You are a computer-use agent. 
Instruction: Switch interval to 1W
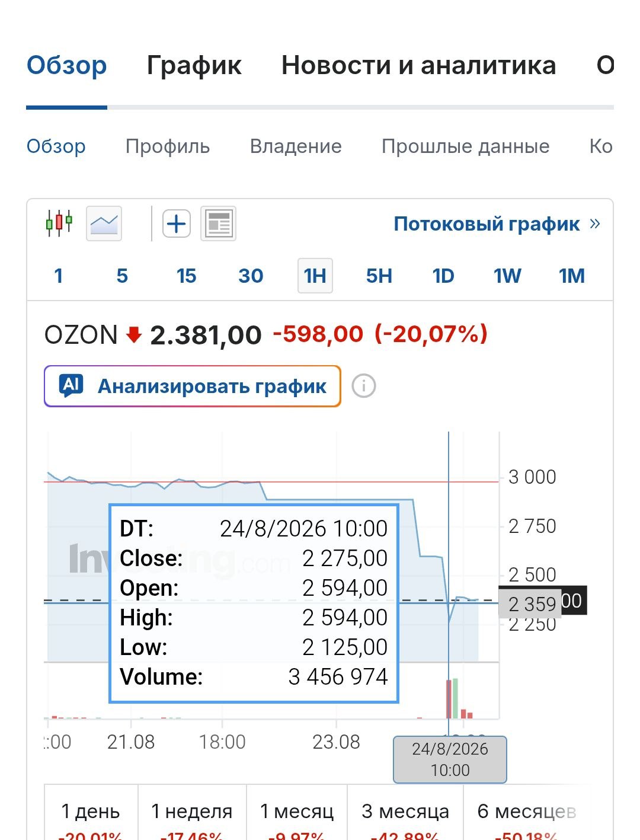click(x=507, y=276)
